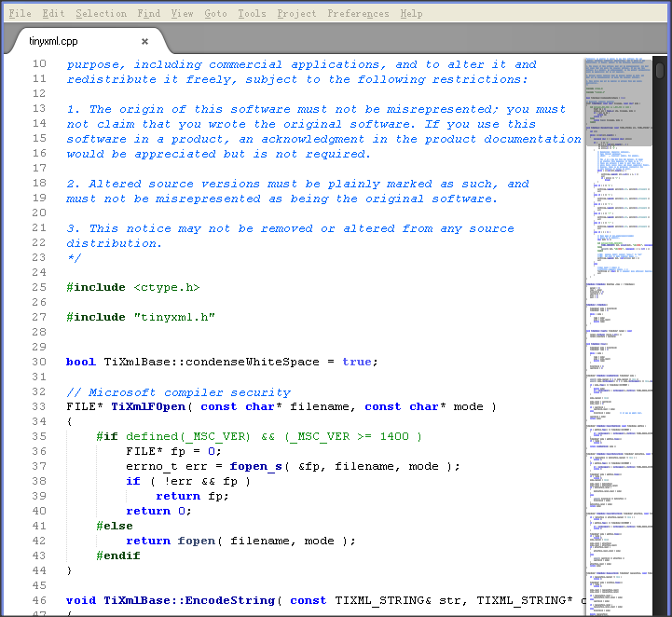This screenshot has width=672, height=617.
Task: Open the File menu
Action: [20, 14]
